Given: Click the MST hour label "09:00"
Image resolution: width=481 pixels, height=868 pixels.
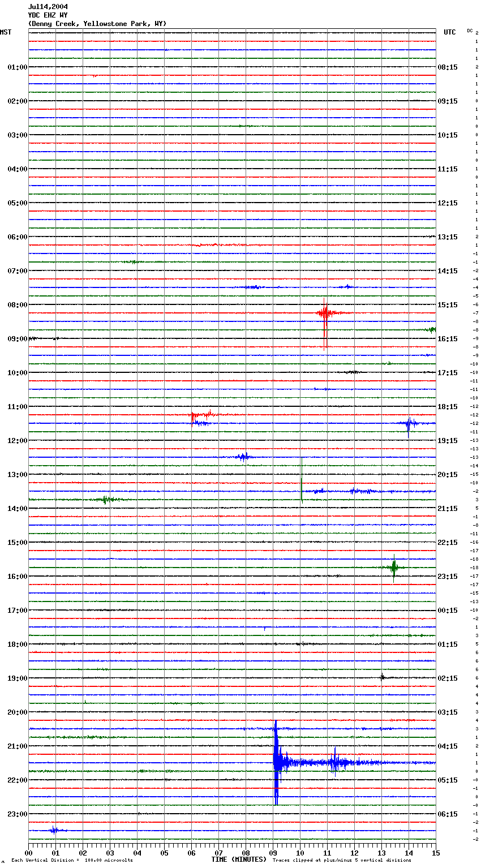Looking at the screenshot, I should [18, 339].
